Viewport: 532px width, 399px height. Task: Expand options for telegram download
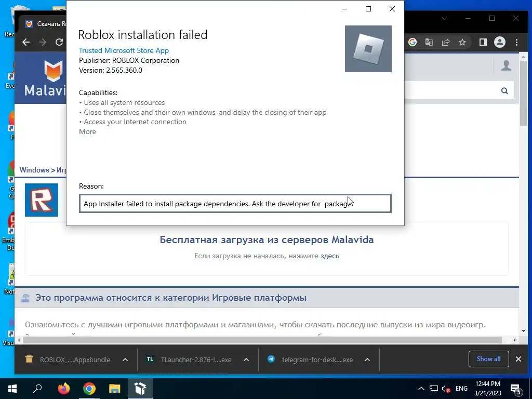point(367,360)
